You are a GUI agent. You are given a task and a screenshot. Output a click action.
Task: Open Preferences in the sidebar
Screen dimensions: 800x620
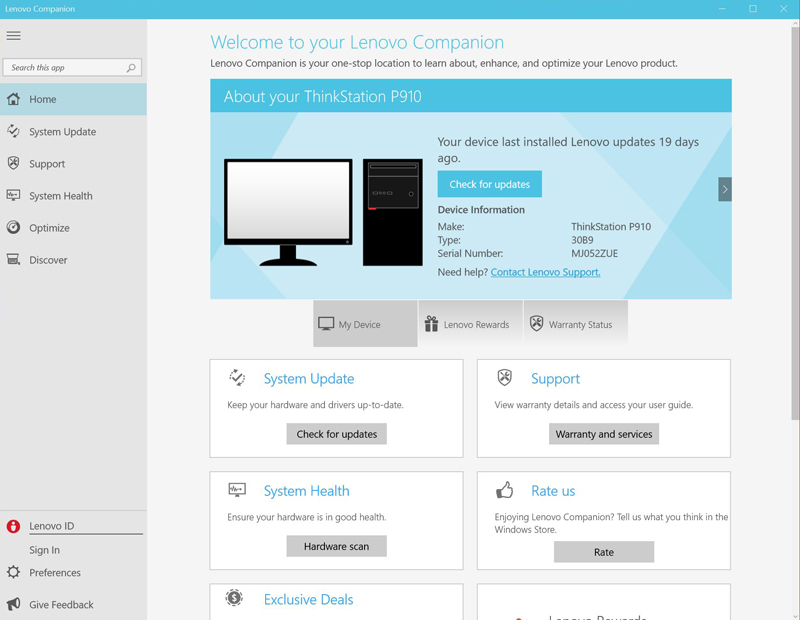point(73,573)
